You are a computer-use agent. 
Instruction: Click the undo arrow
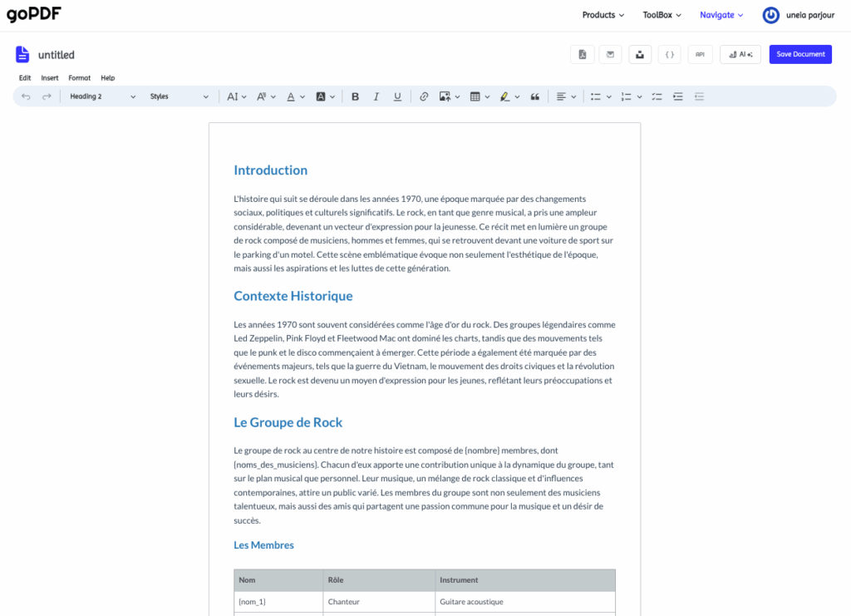coord(26,96)
